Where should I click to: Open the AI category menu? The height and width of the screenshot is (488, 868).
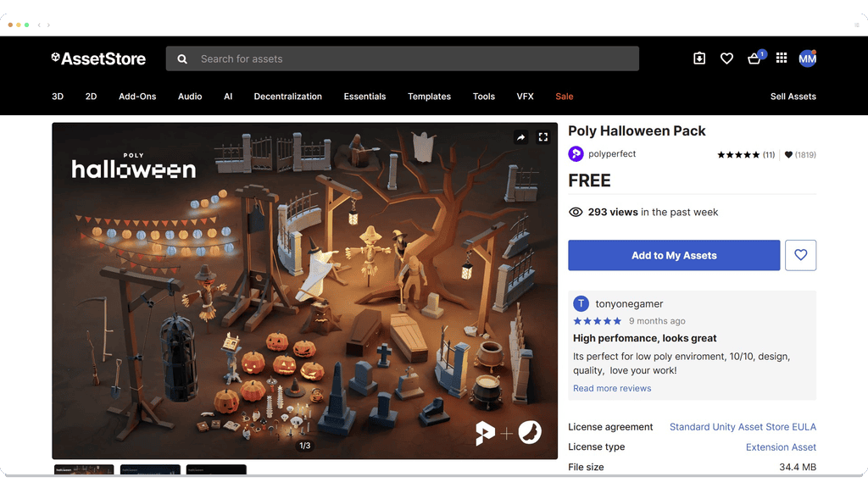tap(228, 97)
